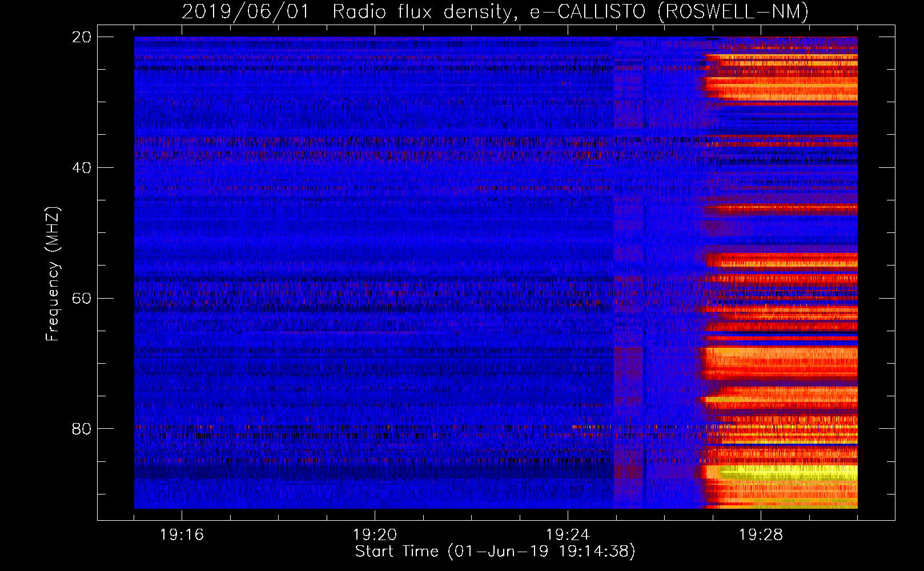Click the plot title '2019/06/01 Radio flux density'
The width and height of the screenshot is (924, 571).
pos(495,11)
